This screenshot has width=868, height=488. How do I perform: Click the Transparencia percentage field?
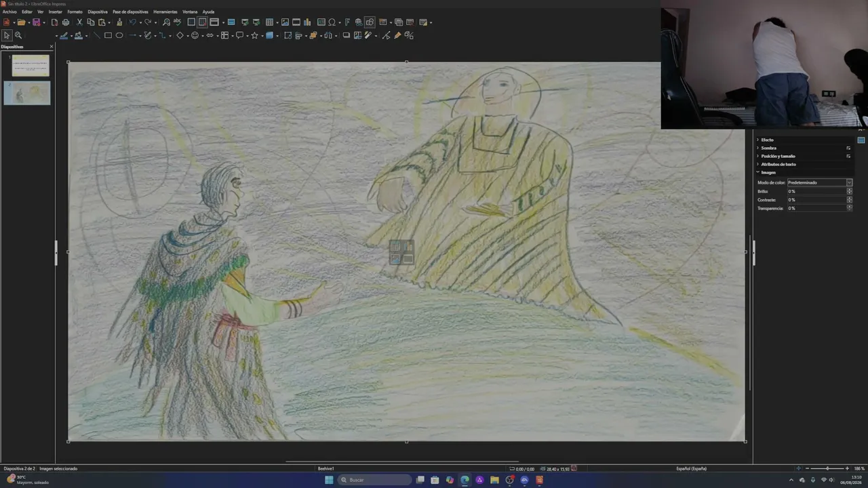[x=816, y=208]
